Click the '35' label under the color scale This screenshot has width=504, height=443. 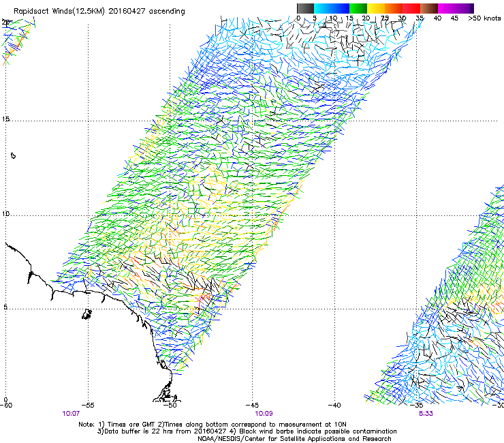(420, 18)
